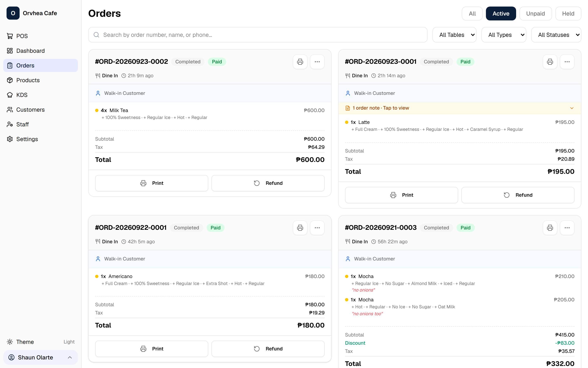Image resolution: width=588 pixels, height=368 pixels.
Task: Open the All Tables dropdown
Action: [454, 35]
